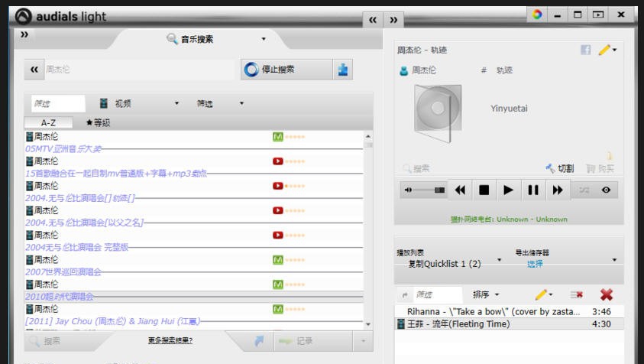This screenshot has width=644, height=364.
Task: Switch to the A-Z sorting tab
Action: [x=48, y=122]
